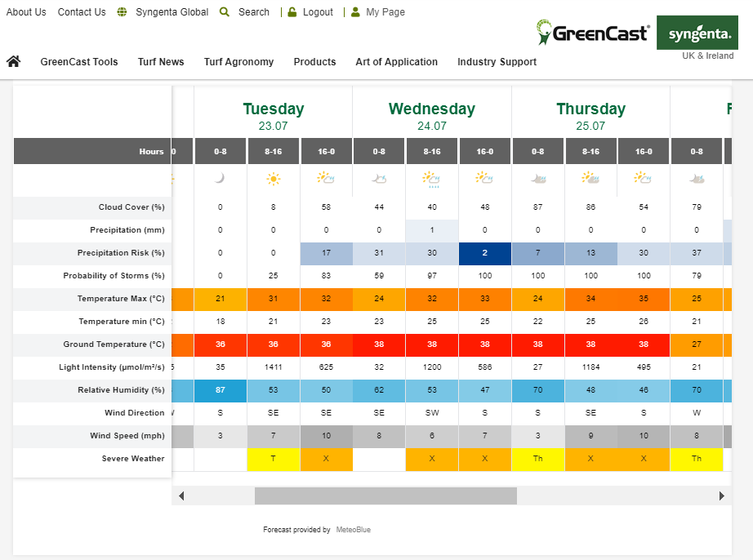753x560 pixels.
Task: Click the scroll left arrow of forecast table
Action: pos(181,496)
